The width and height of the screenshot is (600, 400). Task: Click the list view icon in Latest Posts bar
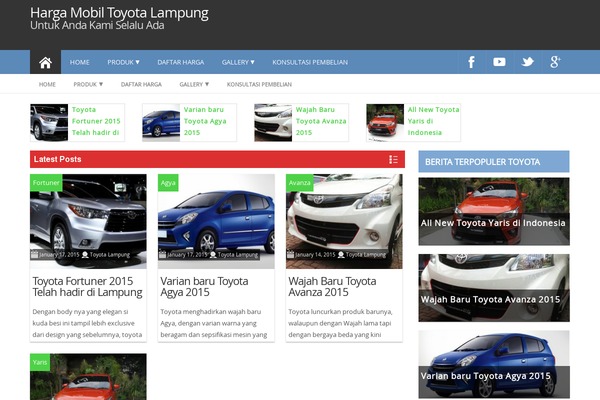pos(393,159)
